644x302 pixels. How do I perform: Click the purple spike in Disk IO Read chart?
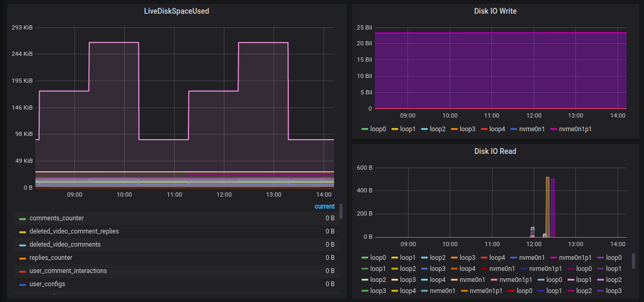553,208
